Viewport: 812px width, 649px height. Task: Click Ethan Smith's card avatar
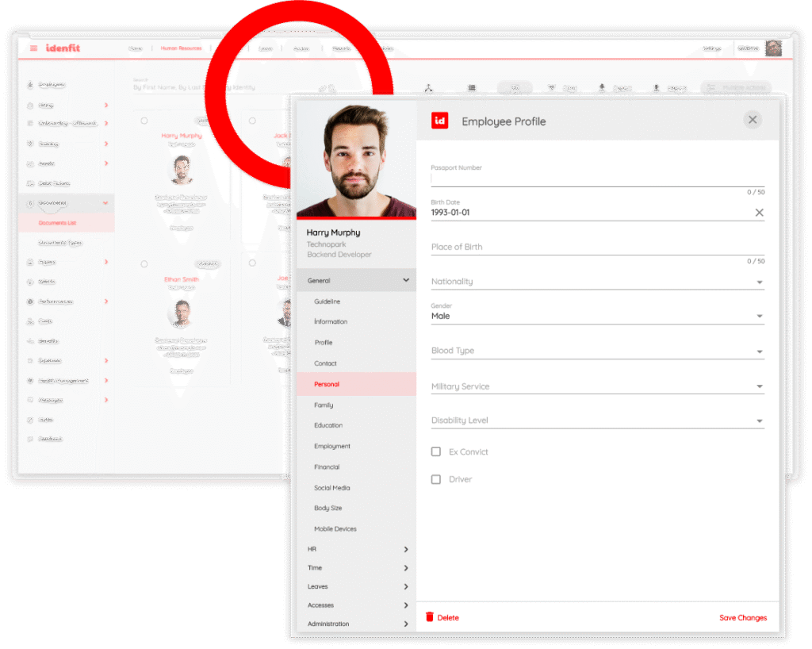pyautogui.click(x=182, y=313)
